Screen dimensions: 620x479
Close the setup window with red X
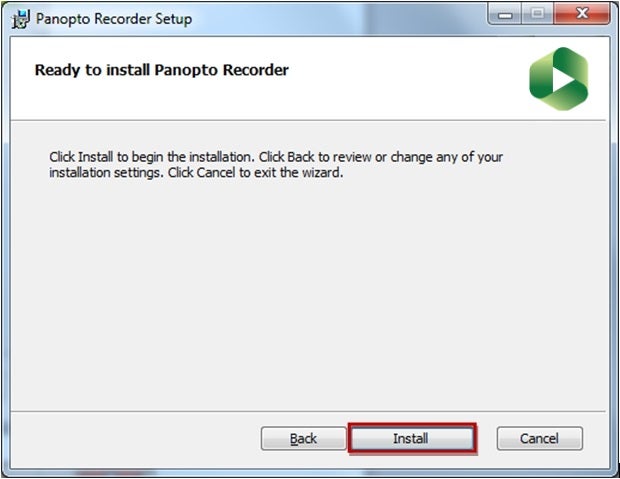point(582,15)
